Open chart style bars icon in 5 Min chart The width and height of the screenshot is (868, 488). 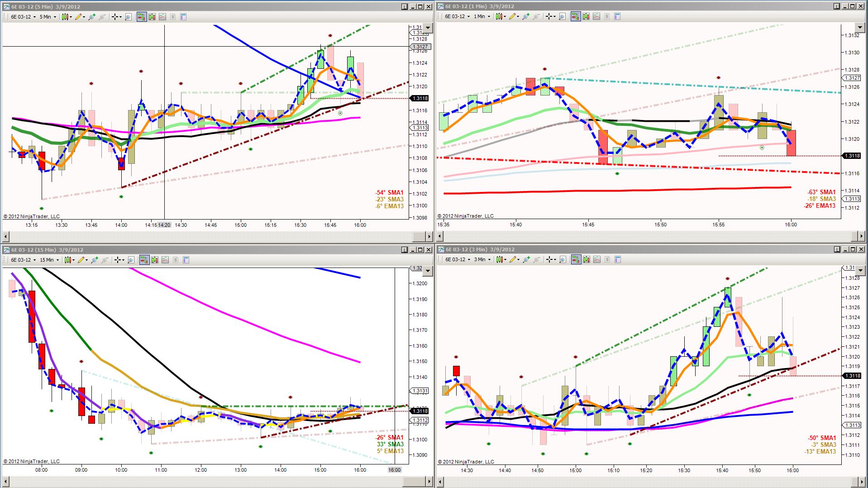(66, 17)
